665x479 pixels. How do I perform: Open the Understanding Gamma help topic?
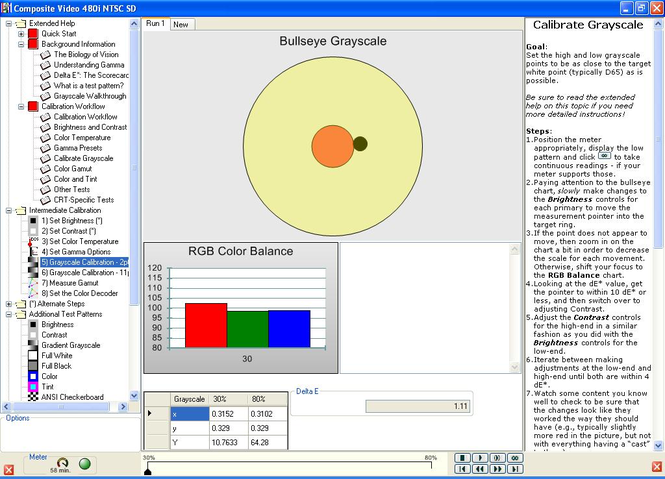88,65
